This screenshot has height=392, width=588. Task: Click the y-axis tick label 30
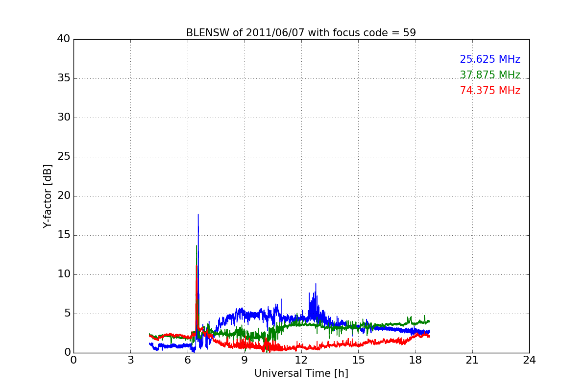pos(64,117)
